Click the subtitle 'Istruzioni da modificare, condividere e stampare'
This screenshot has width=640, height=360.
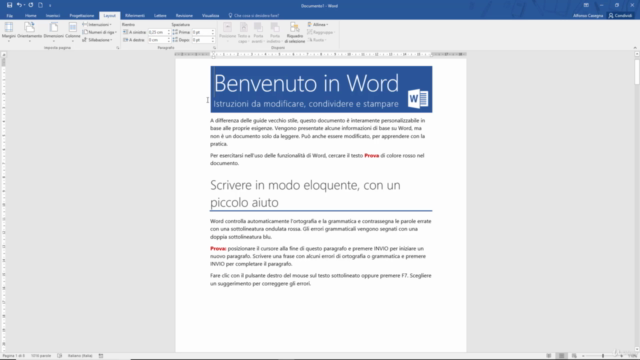point(306,104)
